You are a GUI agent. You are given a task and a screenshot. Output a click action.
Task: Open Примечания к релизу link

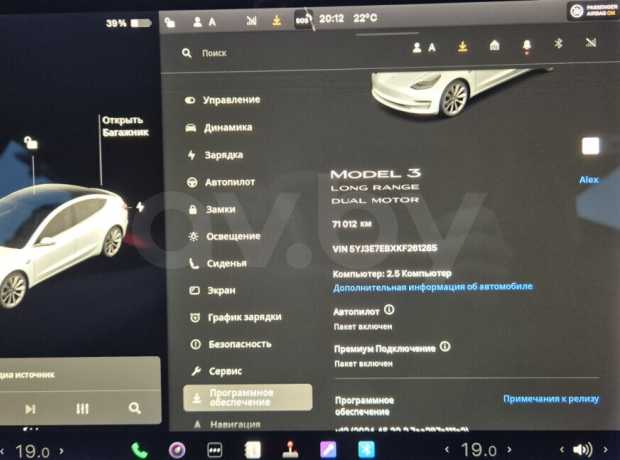coord(551,399)
